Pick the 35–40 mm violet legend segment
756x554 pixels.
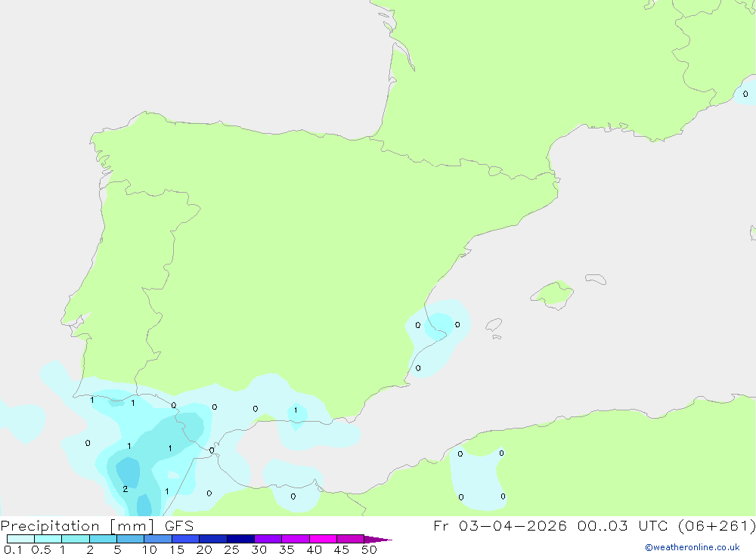pyautogui.click(x=296, y=539)
